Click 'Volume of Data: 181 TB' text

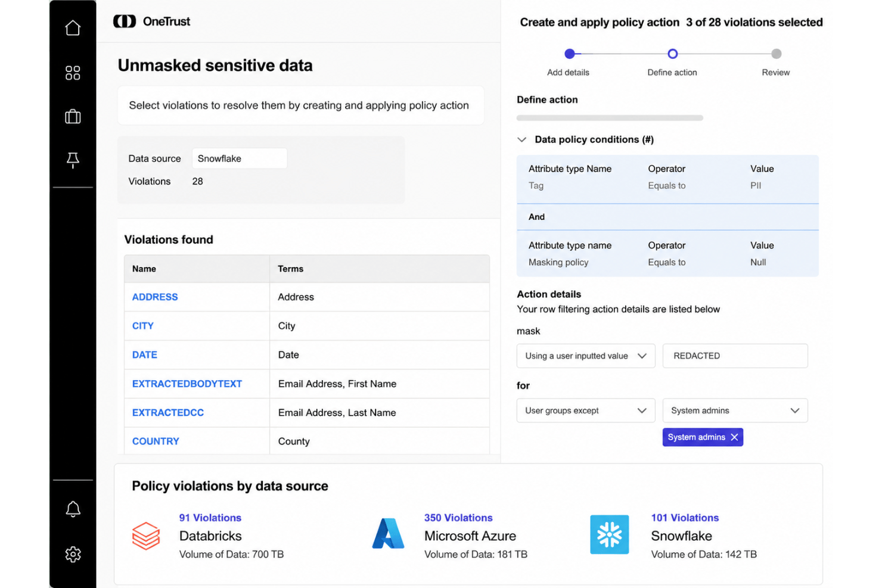476,554
